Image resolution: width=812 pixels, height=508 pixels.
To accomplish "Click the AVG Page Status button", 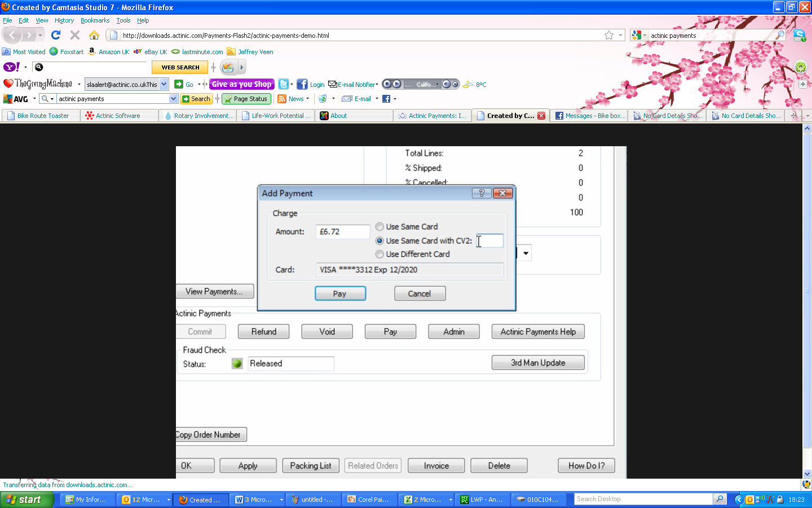I will tap(246, 99).
